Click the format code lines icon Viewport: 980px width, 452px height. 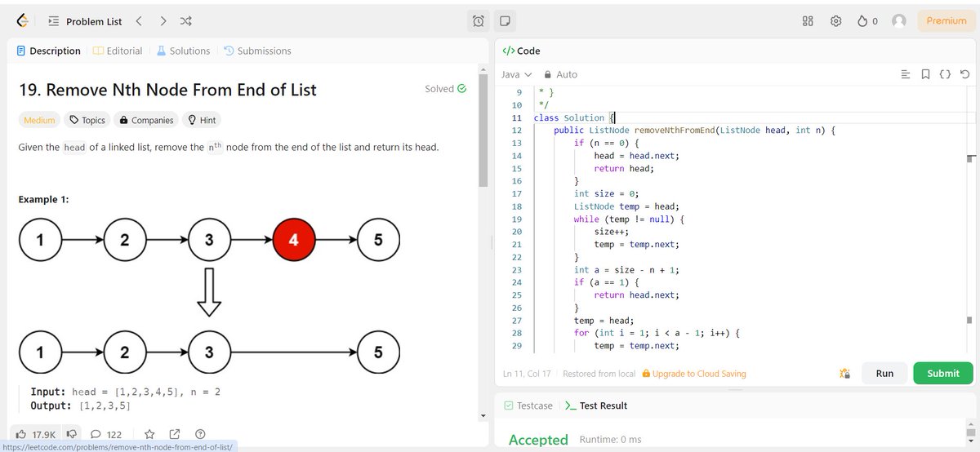(x=905, y=74)
